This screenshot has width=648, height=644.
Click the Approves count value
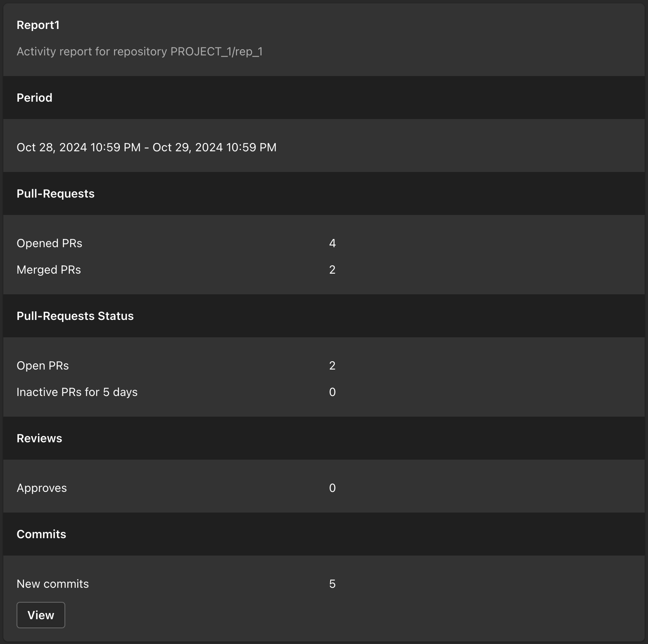point(332,488)
